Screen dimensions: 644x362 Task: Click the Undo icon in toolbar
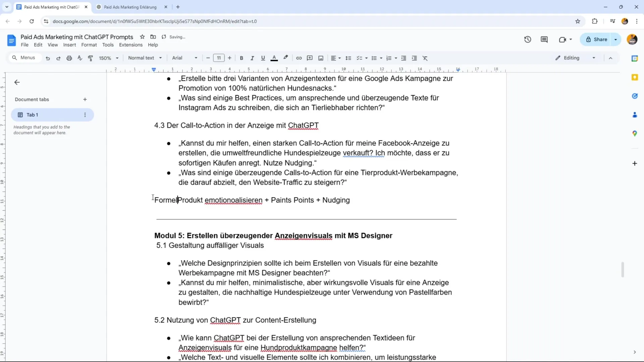(x=48, y=58)
